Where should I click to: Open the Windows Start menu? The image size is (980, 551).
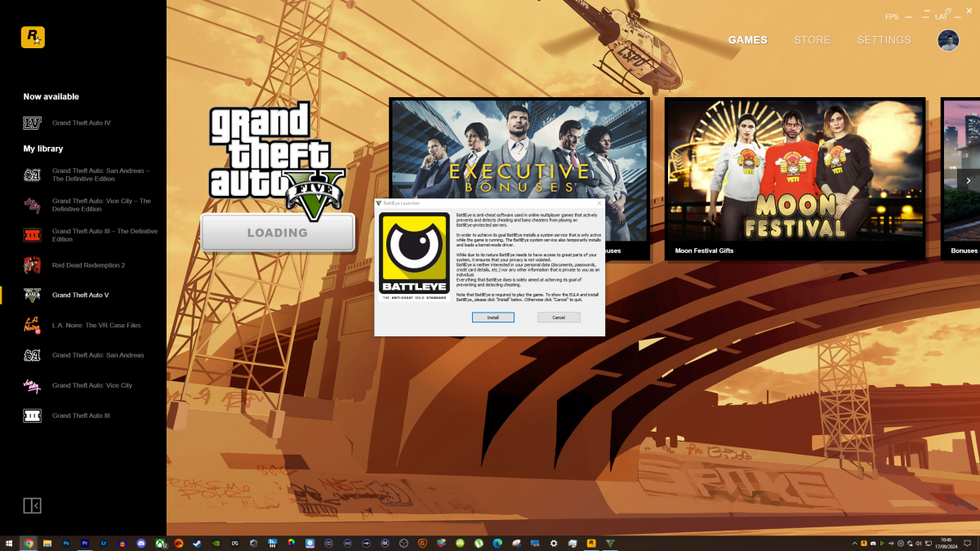9,543
